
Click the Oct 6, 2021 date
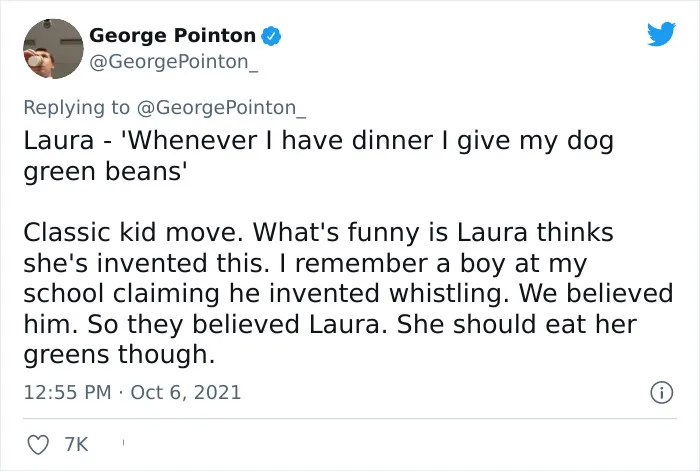tap(186, 392)
